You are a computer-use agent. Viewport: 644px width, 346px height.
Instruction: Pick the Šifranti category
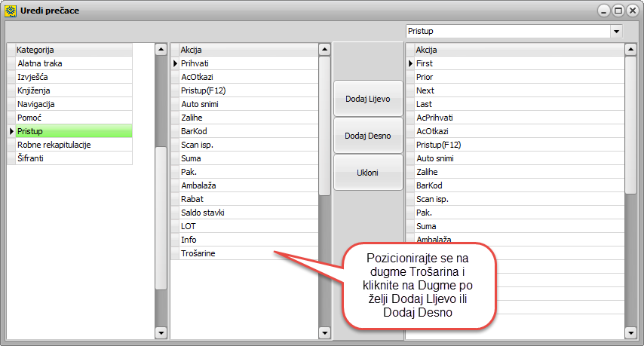click(73, 158)
